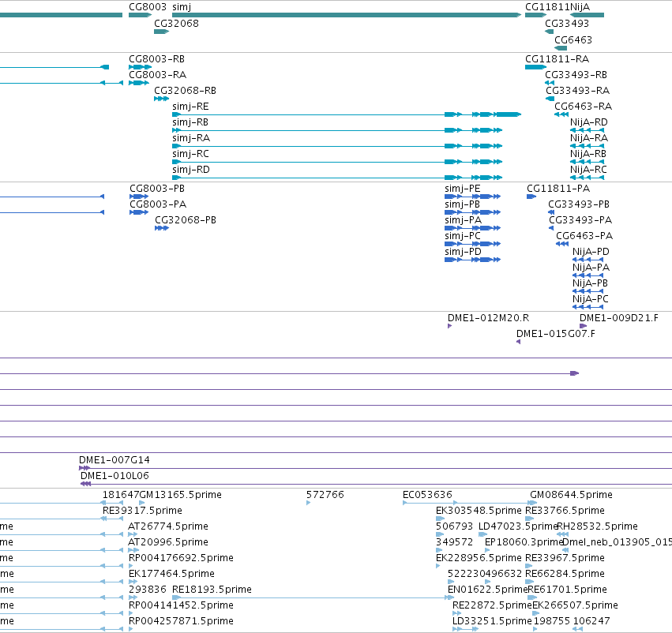Select protein label simj-PB

[463, 204]
